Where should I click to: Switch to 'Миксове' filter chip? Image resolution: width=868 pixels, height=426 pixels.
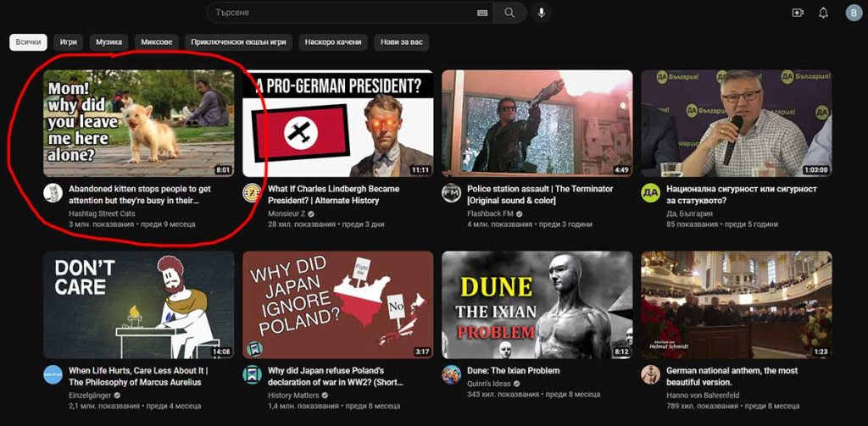click(x=156, y=41)
